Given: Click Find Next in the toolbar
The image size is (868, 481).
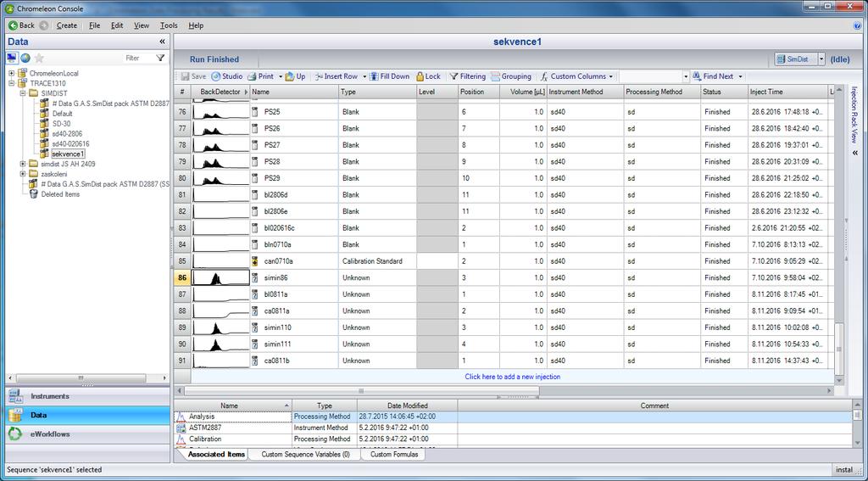Looking at the screenshot, I should point(713,76).
